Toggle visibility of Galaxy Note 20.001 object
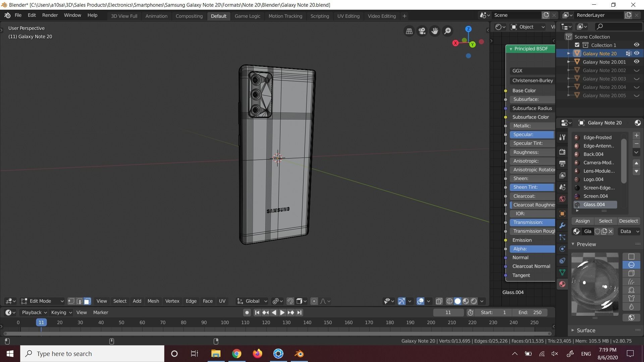The width and height of the screenshot is (644, 362). pos(636,62)
